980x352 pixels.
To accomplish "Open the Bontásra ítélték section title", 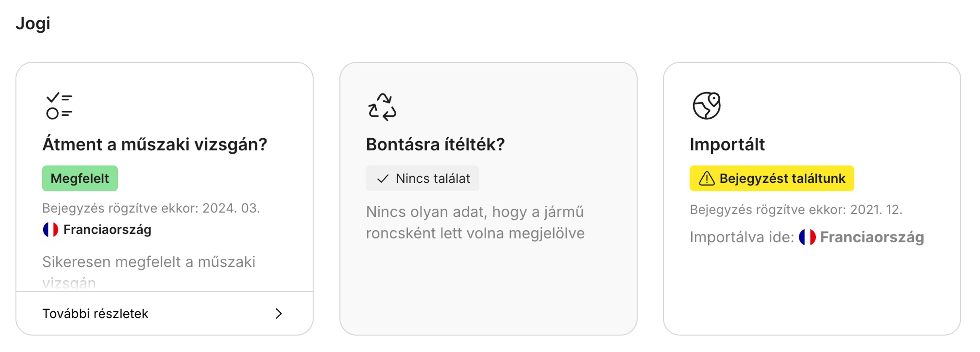I will [x=435, y=144].
